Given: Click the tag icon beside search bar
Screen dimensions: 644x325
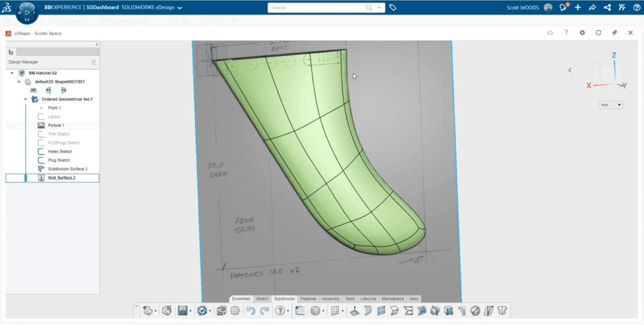Looking at the screenshot, I should (x=392, y=8).
